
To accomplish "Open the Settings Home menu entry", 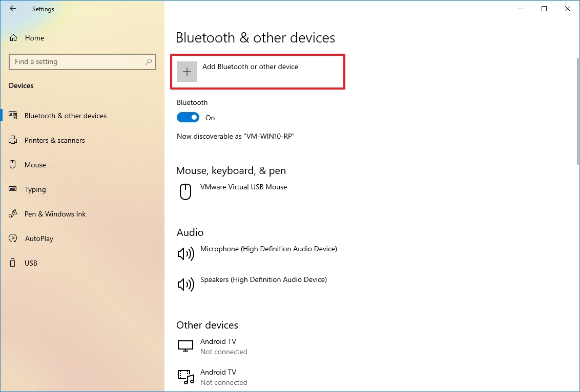I will (x=34, y=38).
